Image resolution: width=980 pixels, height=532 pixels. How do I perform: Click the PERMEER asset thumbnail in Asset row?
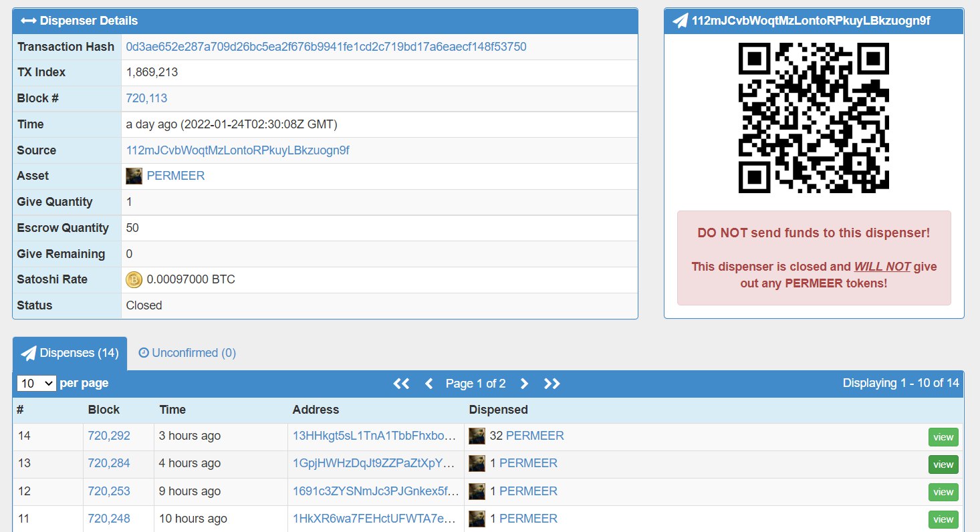click(134, 176)
